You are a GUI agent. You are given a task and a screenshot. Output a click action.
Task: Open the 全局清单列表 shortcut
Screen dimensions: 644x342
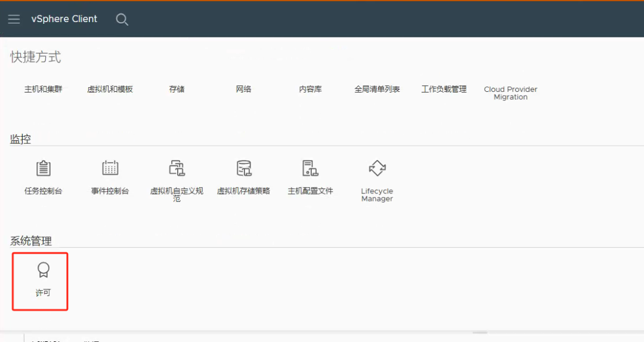(x=377, y=89)
